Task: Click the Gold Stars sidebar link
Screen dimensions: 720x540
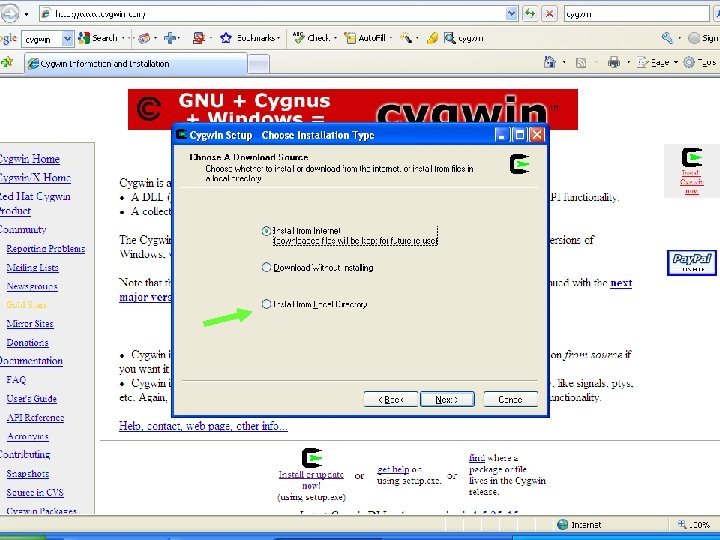Action: click(27, 305)
